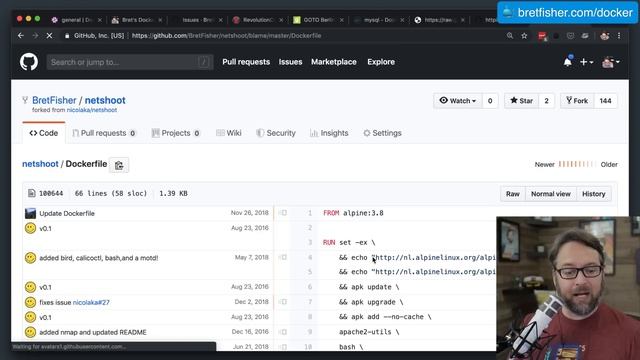Focus the Search or jump to field
This screenshot has width=640, height=360.
(x=130, y=62)
